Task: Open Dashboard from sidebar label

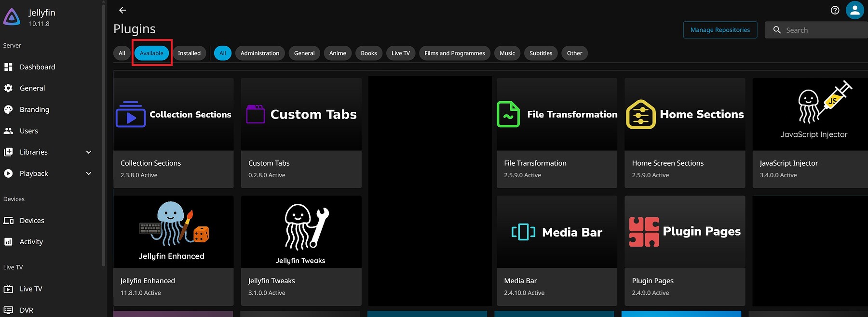Action: (x=37, y=67)
